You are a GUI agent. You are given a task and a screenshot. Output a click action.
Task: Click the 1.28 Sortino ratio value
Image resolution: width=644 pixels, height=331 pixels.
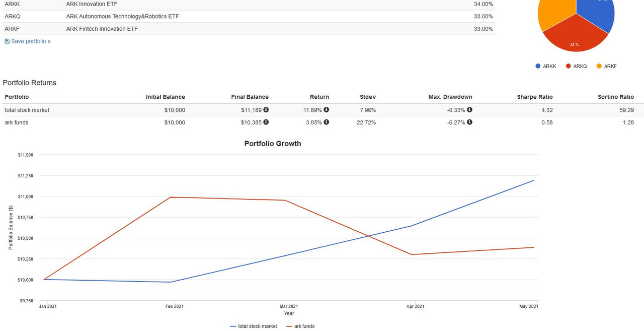pos(628,122)
